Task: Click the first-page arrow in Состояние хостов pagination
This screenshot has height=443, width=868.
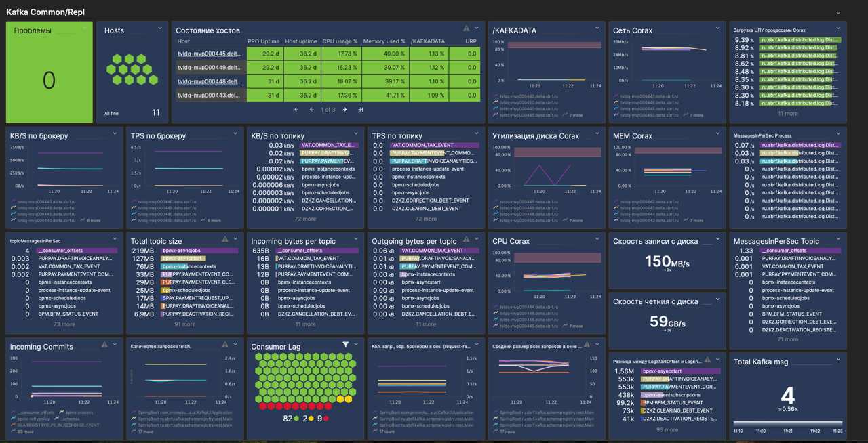Action: (296, 109)
